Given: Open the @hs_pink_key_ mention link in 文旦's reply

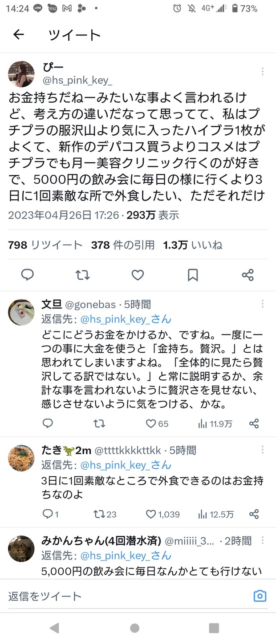Looking at the screenshot, I should (x=125, y=319).
